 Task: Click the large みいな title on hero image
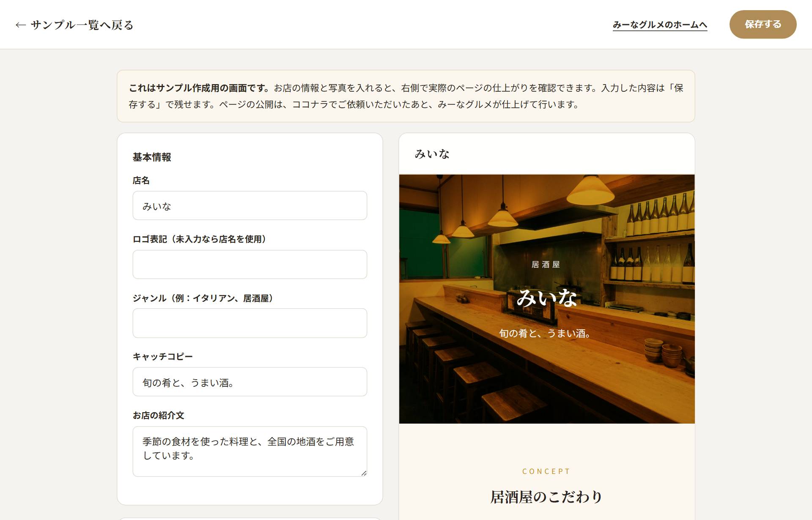pos(546,298)
